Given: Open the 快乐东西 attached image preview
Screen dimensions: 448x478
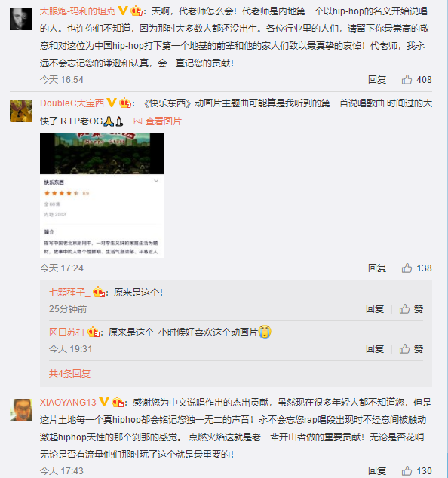Looking at the screenshot, I should [102, 195].
